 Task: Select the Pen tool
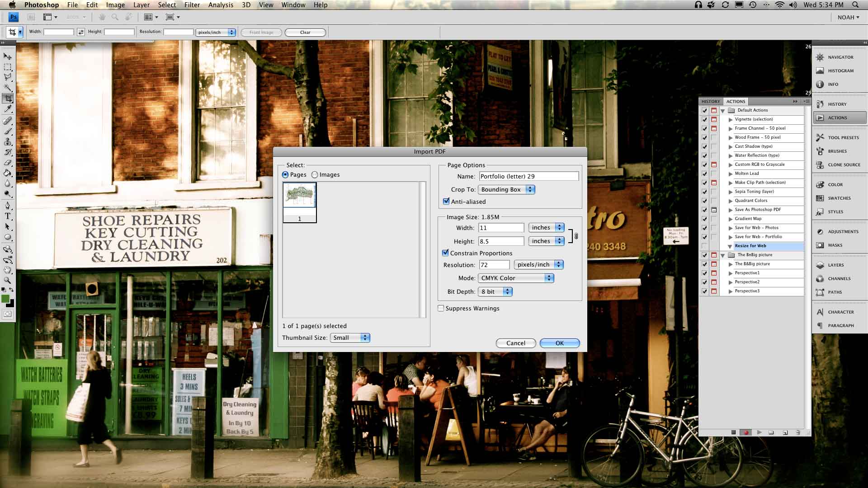click(x=8, y=206)
